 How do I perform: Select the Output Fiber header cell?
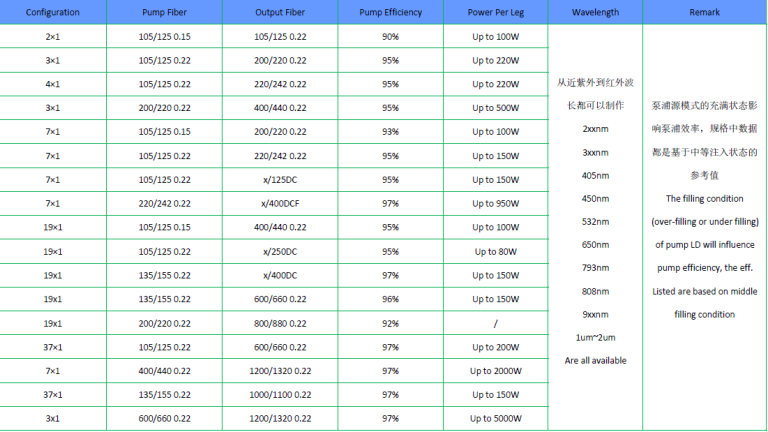pyautogui.click(x=280, y=12)
